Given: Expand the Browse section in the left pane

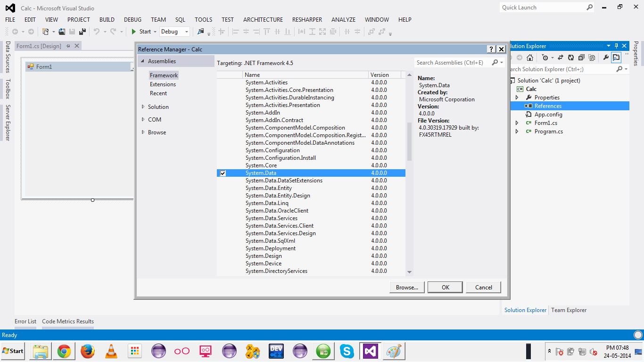Looking at the screenshot, I should pos(143,132).
